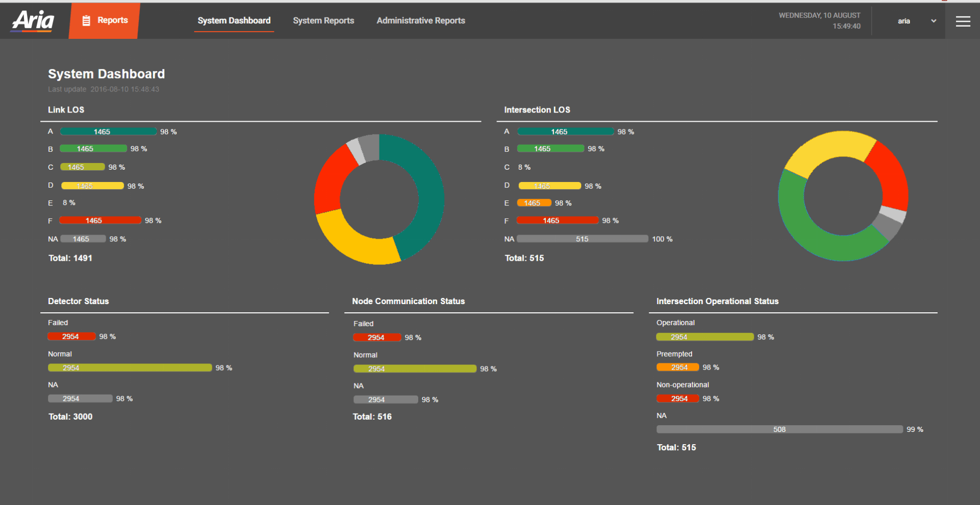Click Intersection LOS row A teal bar
Viewport: 980px width, 505px height.
[566, 131]
